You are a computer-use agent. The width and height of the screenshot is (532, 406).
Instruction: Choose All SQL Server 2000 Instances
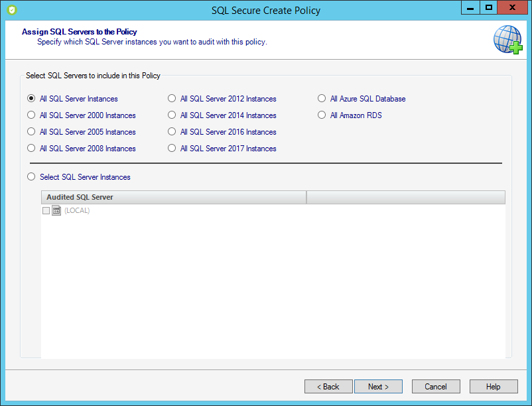[31, 115]
